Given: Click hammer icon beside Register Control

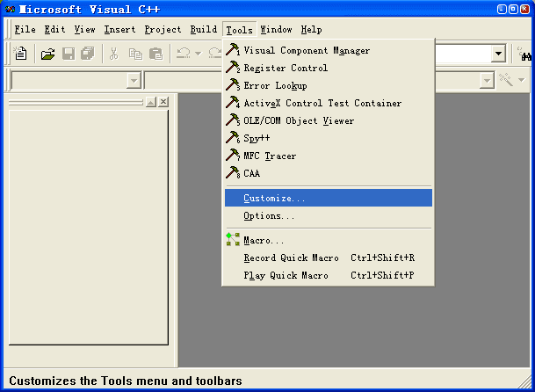Looking at the screenshot, I should (x=233, y=68).
